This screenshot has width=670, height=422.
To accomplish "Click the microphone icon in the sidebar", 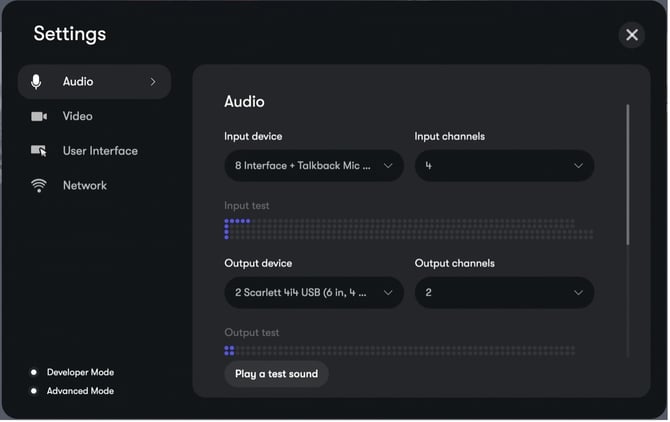I will click(x=38, y=82).
